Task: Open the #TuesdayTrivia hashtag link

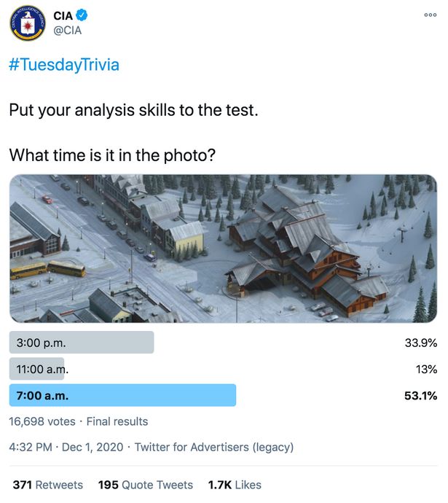Action: coord(63,65)
